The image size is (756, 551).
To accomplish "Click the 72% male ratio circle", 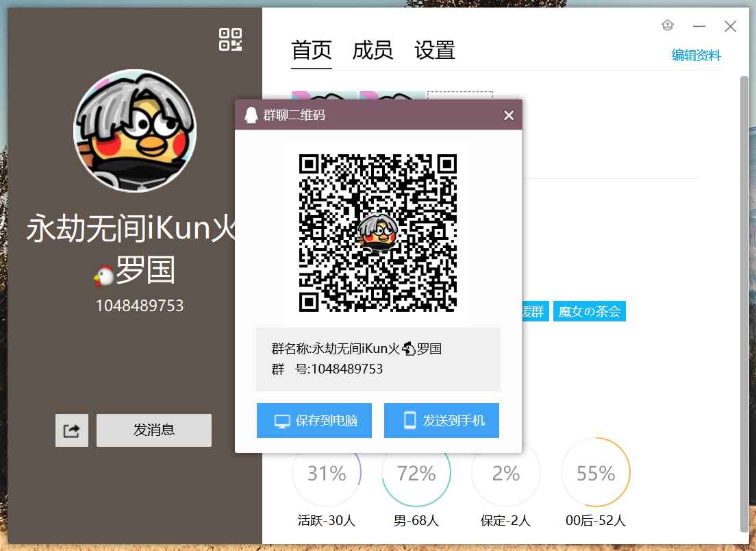I will [x=416, y=472].
